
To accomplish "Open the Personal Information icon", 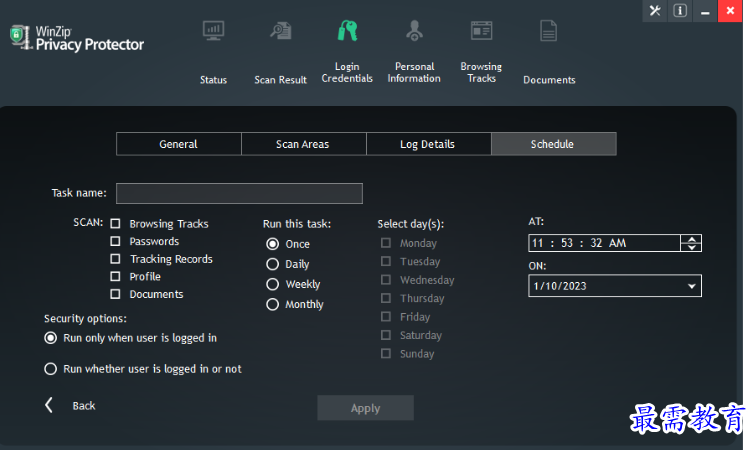I will 414,31.
